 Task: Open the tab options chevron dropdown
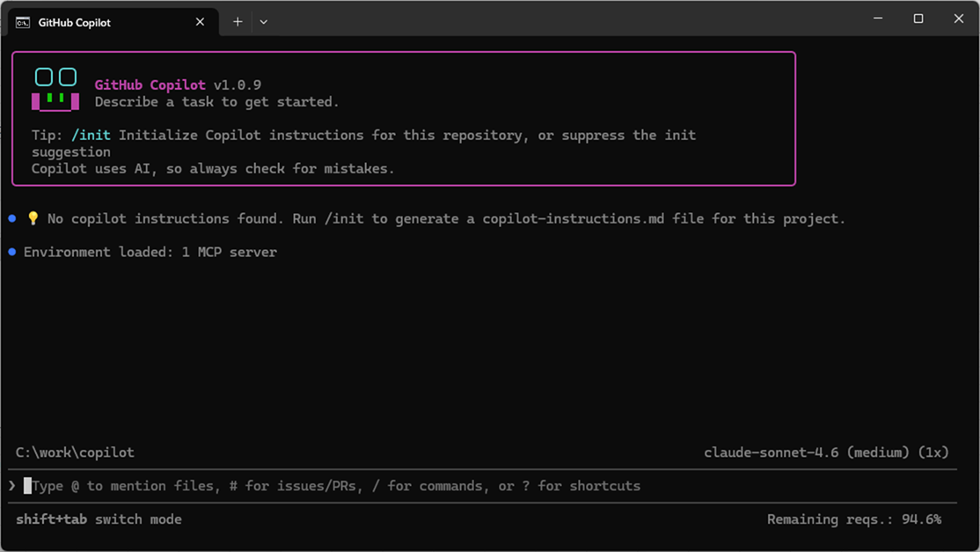263,21
